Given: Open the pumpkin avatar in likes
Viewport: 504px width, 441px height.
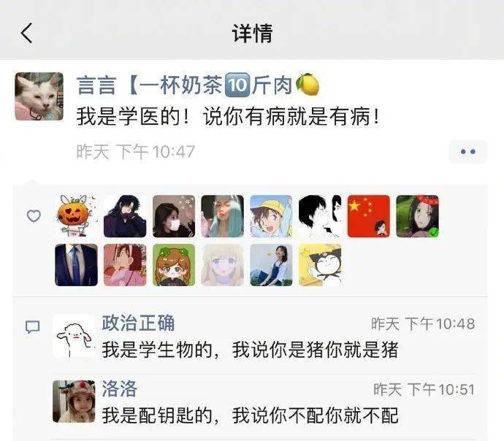Looking at the screenshot, I should click(x=76, y=216).
